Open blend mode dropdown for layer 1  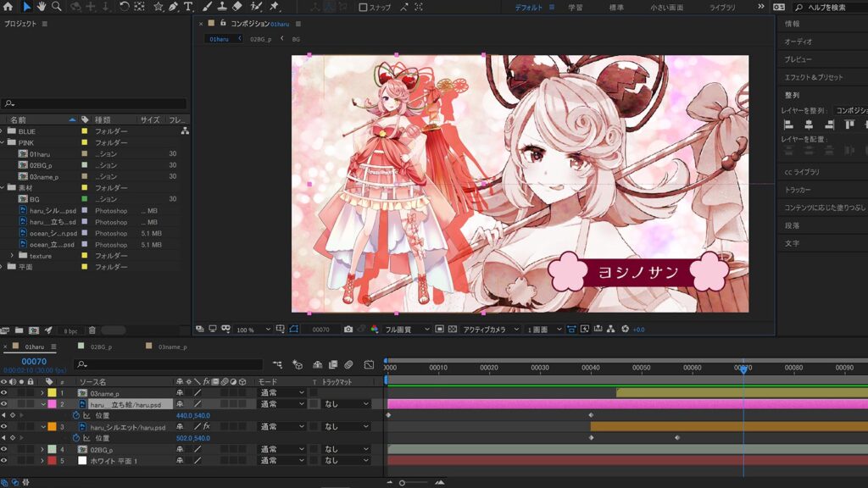click(282, 393)
